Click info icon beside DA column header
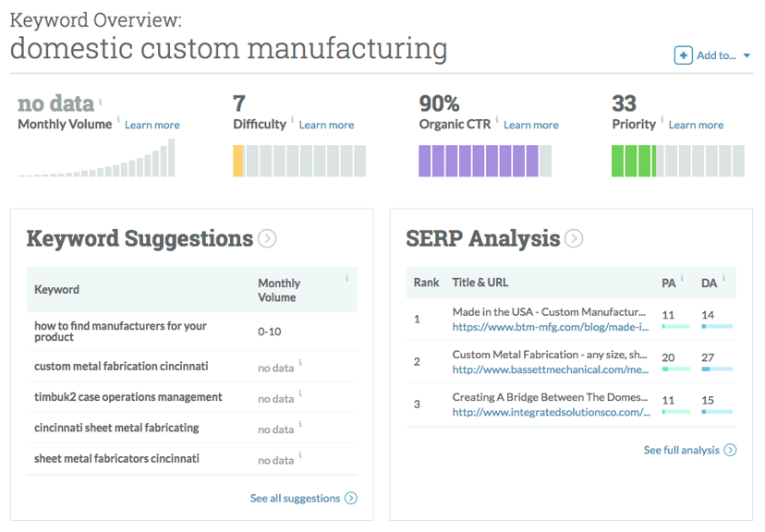This screenshot has height=532, width=765. (x=724, y=278)
